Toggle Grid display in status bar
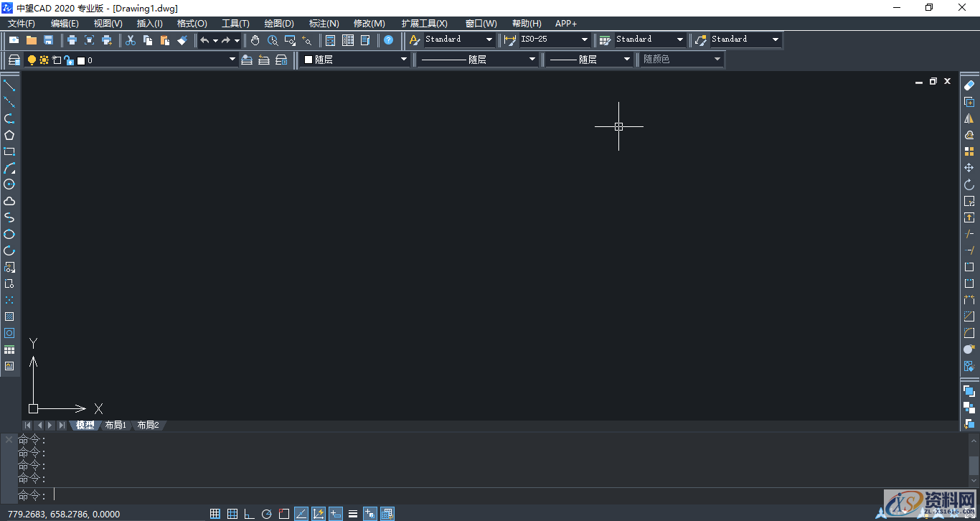Screen dimensions: 980x521 tap(232, 514)
